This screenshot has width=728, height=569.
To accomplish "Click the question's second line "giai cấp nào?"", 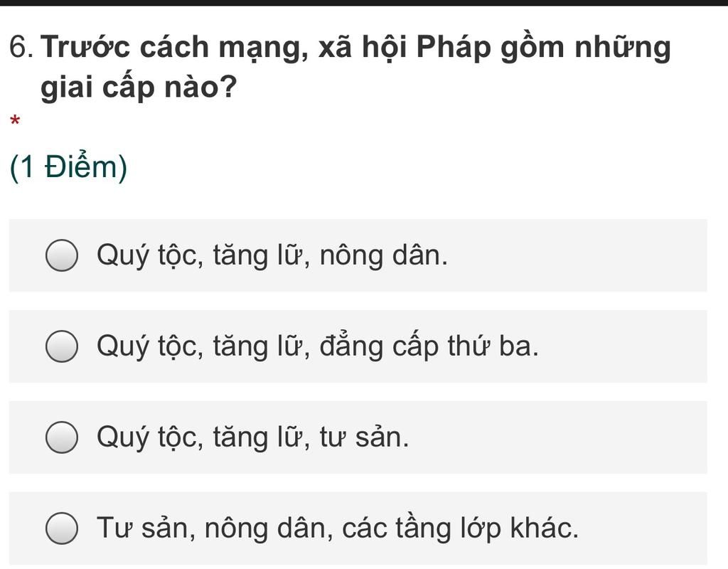I will [139, 88].
